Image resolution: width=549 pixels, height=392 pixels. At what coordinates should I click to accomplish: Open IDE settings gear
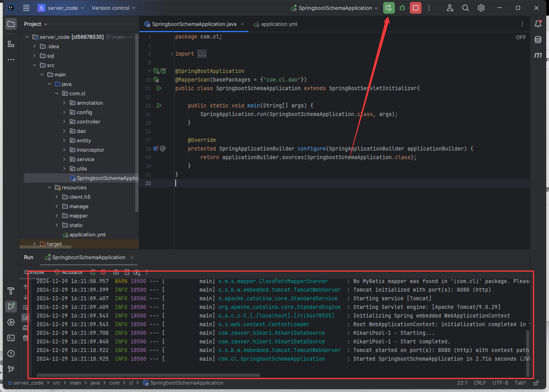coord(481,8)
